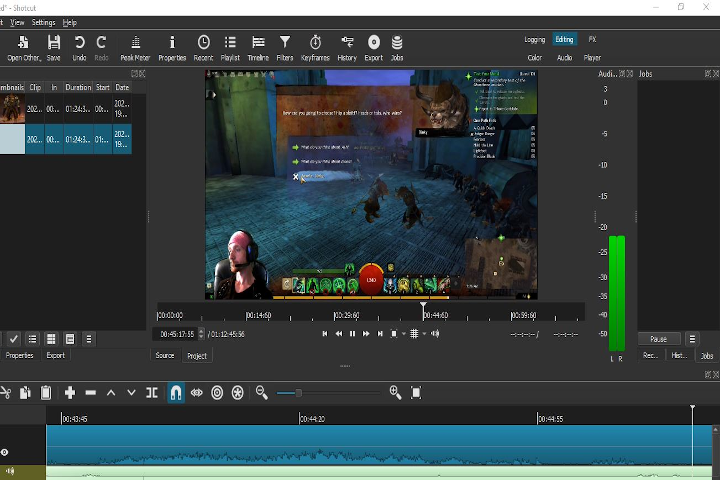Remove clip with ripple delete icon

pos(90,393)
